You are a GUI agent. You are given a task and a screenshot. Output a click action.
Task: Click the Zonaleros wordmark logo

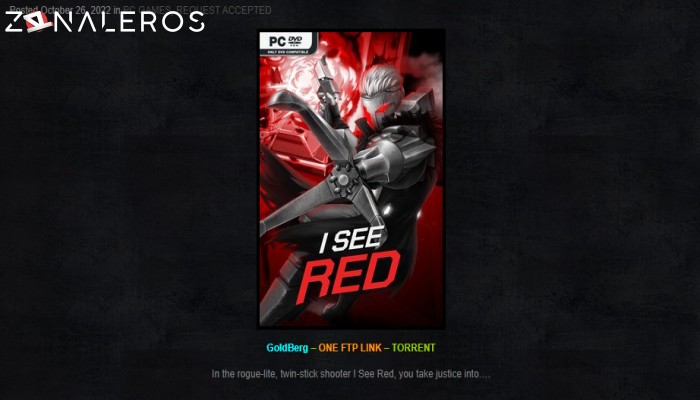point(104,21)
